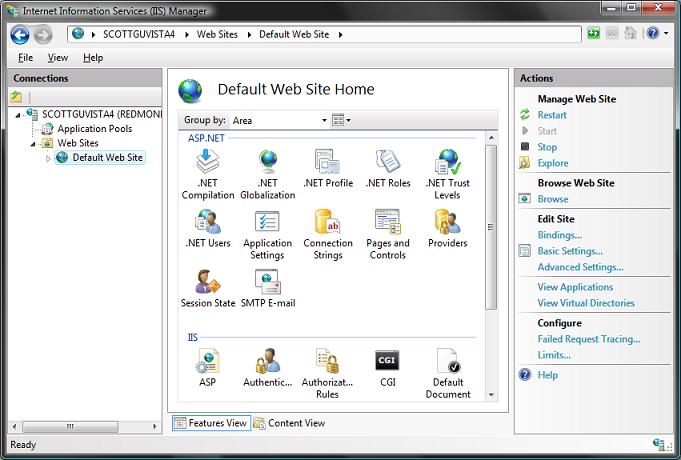Image resolution: width=681 pixels, height=460 pixels.
Task: Open the .NET Profile feature
Action: (x=328, y=169)
